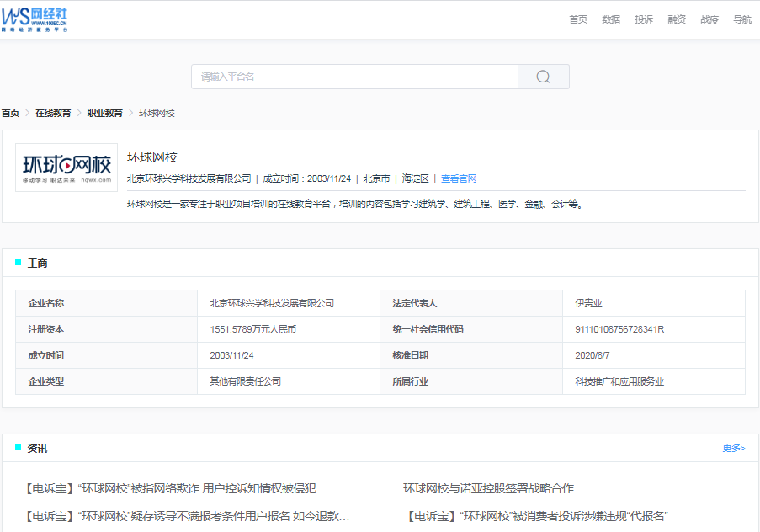This screenshot has height=532, width=760.
Task: Click the magnifier search icon
Action: click(543, 76)
